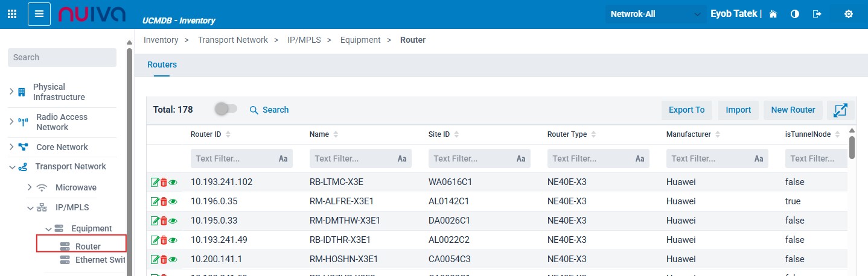Toggle the dark/light contrast theme icon

point(795,14)
